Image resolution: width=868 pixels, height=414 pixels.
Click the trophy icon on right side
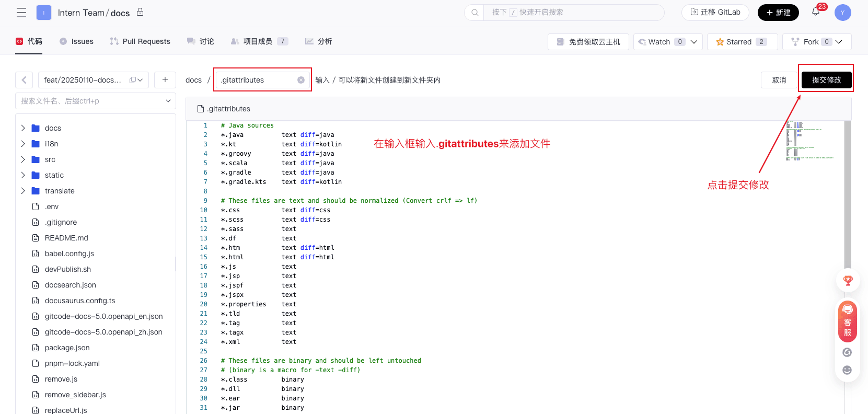pos(848,281)
